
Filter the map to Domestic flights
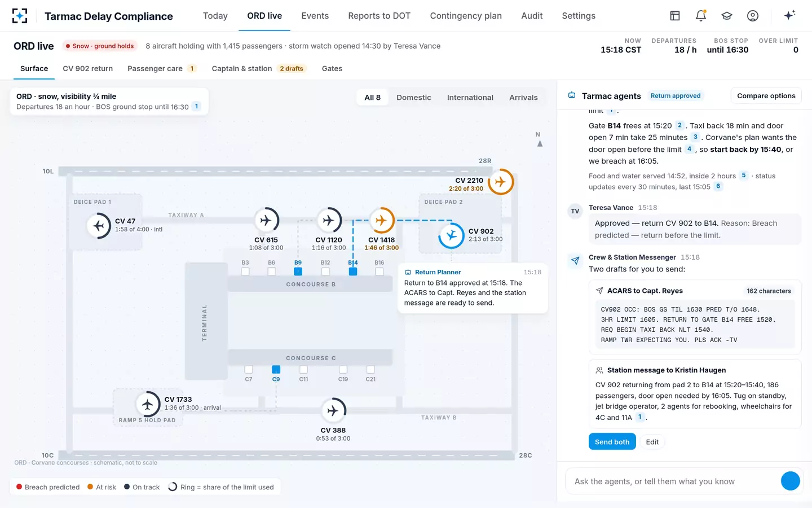tap(414, 98)
